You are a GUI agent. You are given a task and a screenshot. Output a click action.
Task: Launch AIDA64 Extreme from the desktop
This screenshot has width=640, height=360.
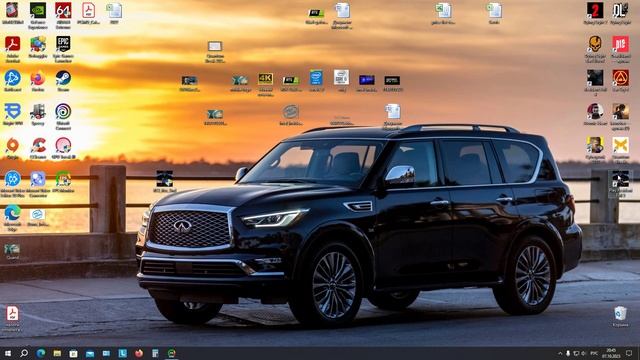point(63,15)
